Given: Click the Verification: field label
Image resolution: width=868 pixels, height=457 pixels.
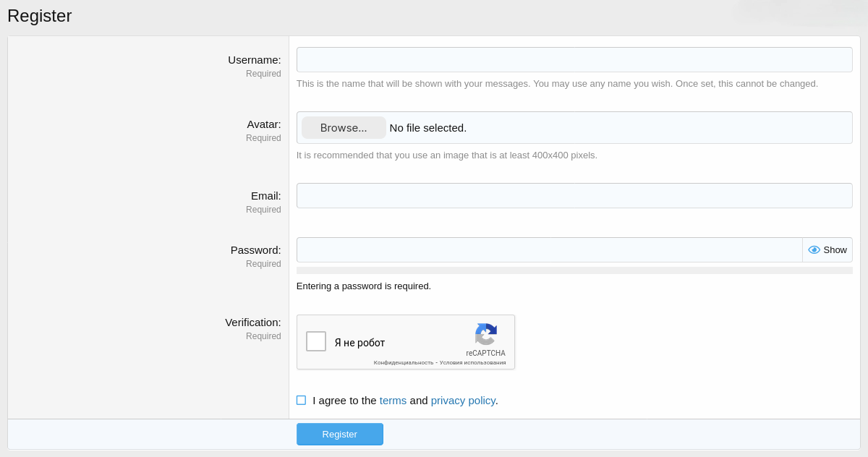Looking at the screenshot, I should tap(252, 323).
